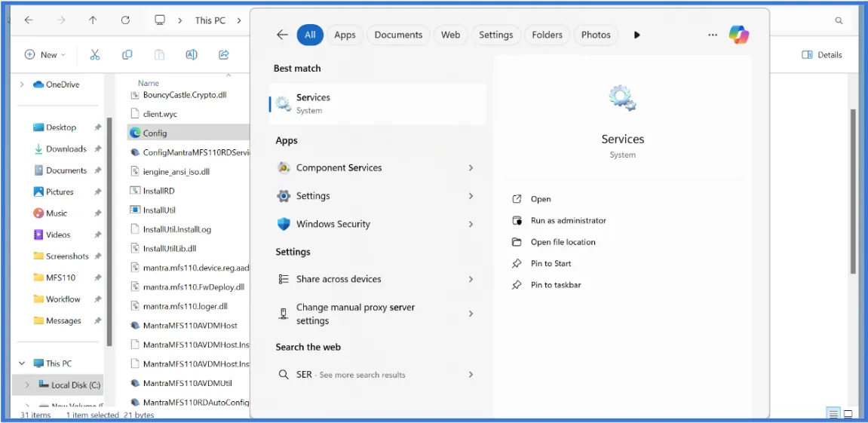Viewport: 868px width, 423px height.
Task: Click the Copy icon in Explorer toolbar
Action: (127, 54)
